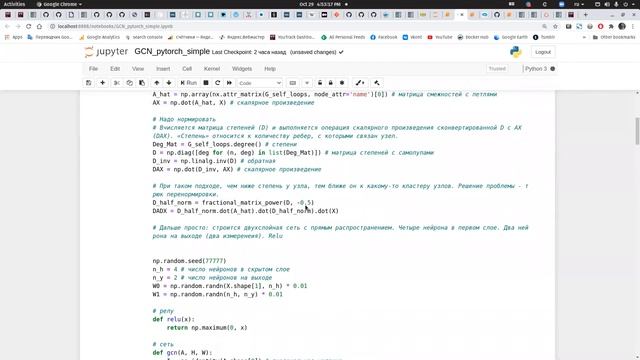
Task: Move the selected cell down
Action: point(169,83)
